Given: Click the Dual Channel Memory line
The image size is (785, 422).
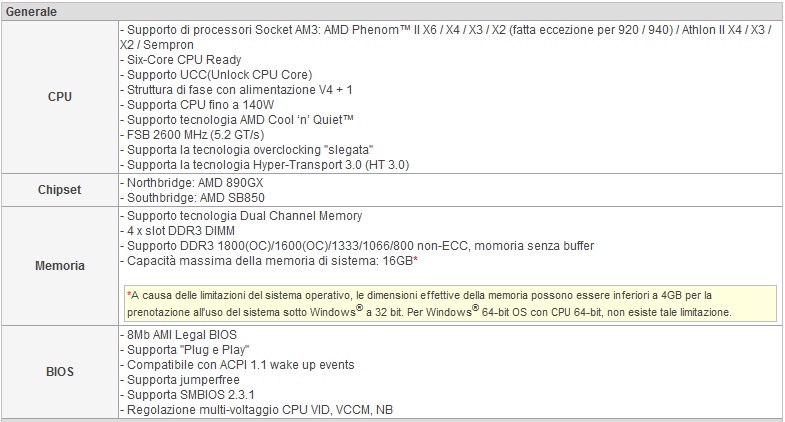Looking at the screenshot, I should (241, 216).
